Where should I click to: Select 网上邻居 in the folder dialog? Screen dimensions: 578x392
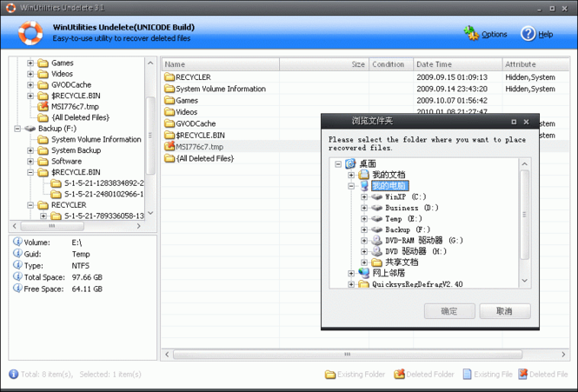click(x=389, y=273)
